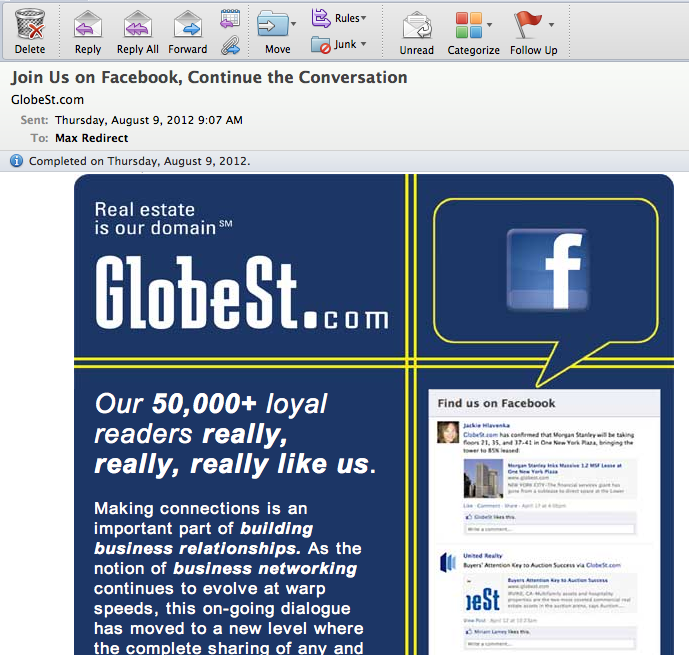Click the GlobeSt.com sender name
Screen dimensions: 689x655
point(47,100)
